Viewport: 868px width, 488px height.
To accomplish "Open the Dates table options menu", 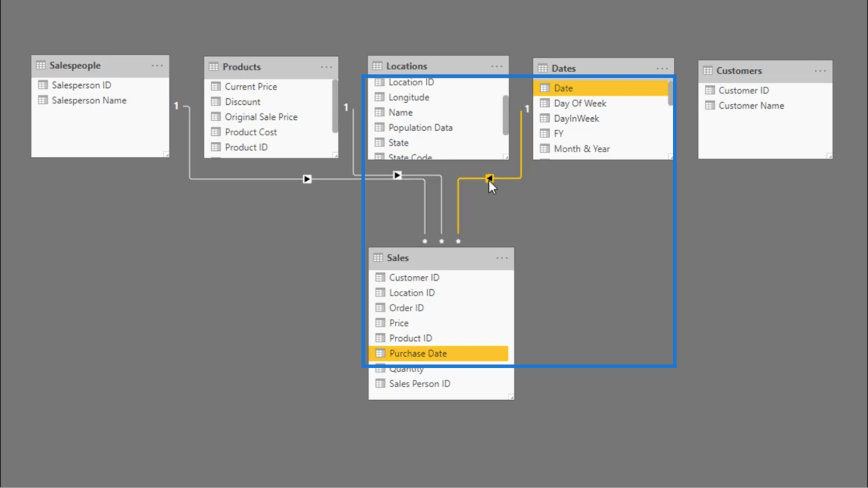I will click(662, 68).
